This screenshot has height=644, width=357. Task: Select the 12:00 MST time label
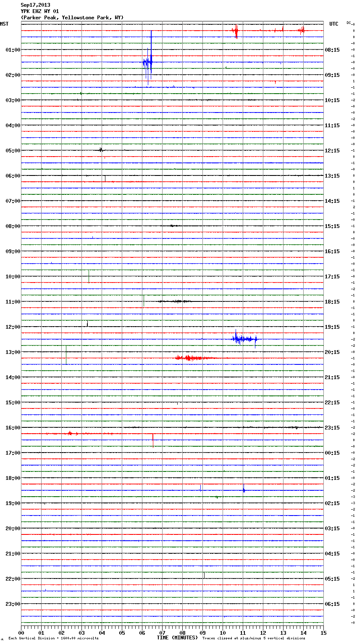13,327
